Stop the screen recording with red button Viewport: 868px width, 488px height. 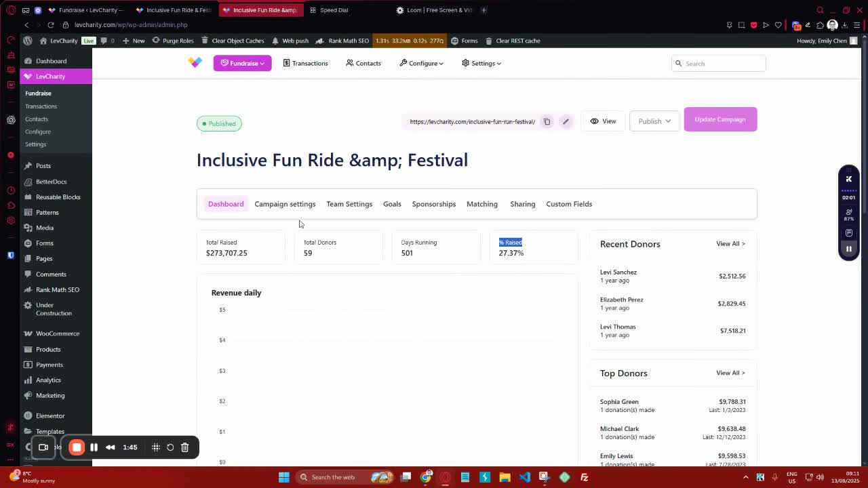77,447
